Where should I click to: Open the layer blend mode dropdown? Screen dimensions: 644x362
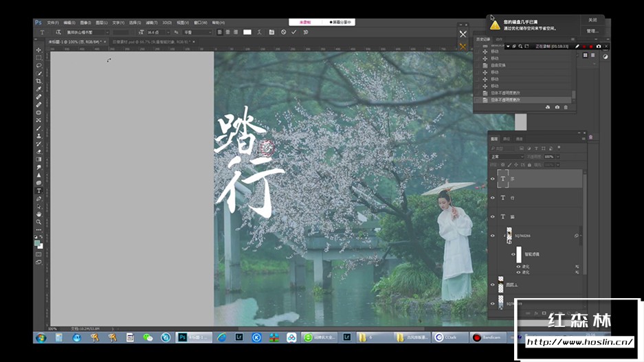(507, 157)
